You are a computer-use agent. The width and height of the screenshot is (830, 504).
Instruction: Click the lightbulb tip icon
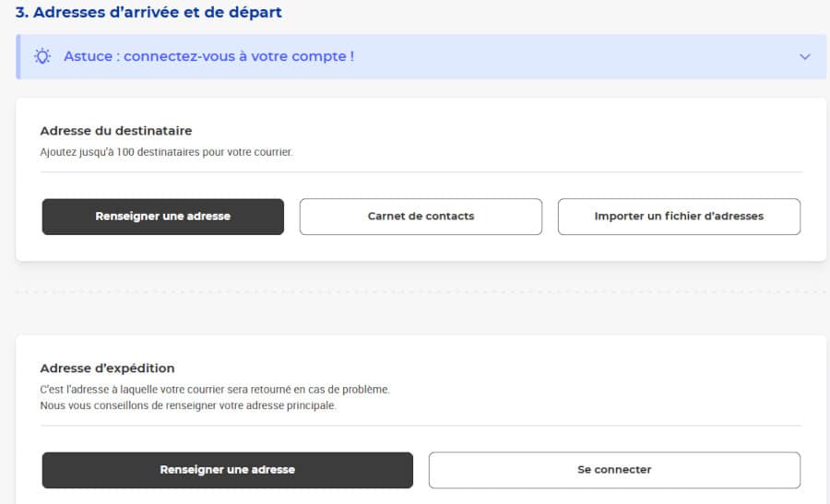pyautogui.click(x=42, y=56)
